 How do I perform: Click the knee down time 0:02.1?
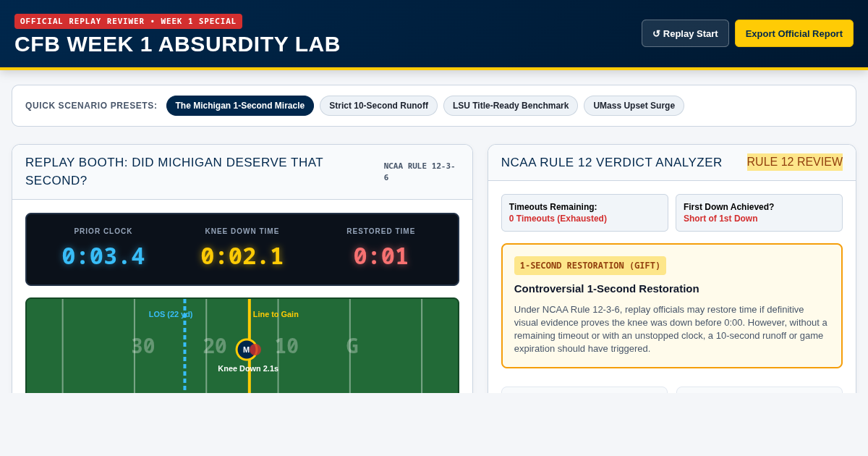[x=242, y=256]
